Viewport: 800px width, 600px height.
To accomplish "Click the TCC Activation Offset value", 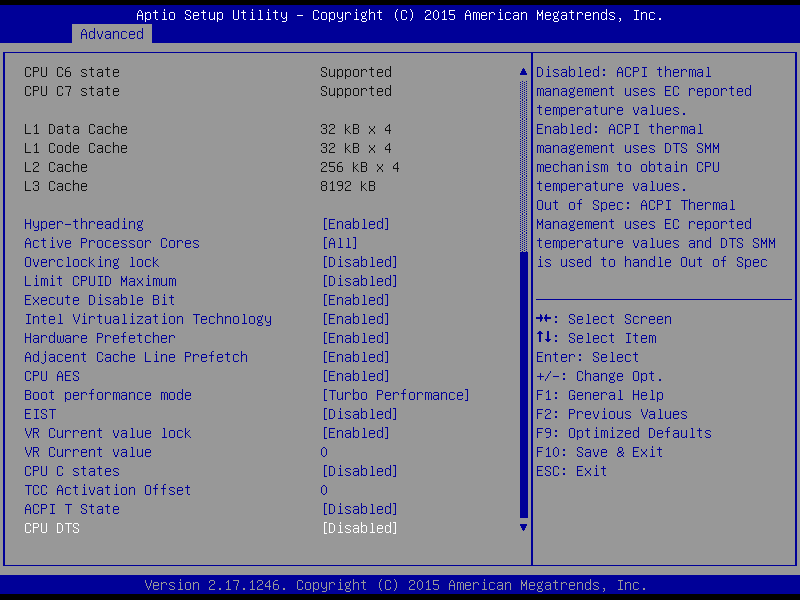I will point(324,490).
